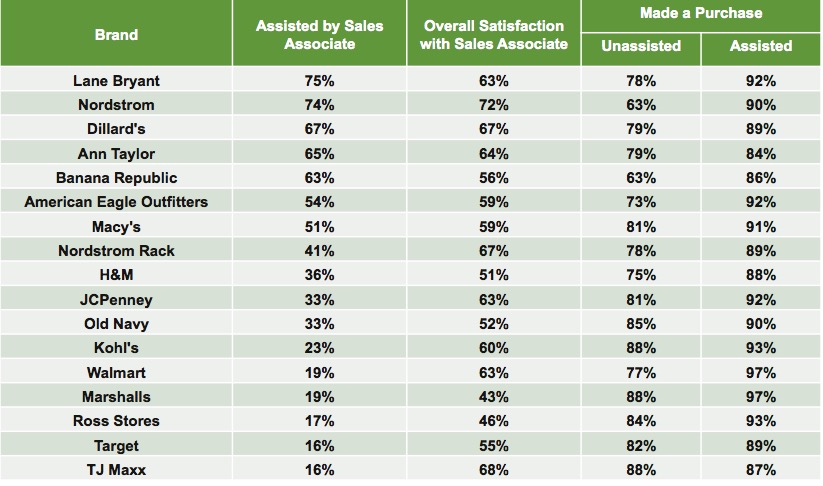Viewport: 823px width, 486px height.
Task: Click the Kohl's brand cell
Action: [x=116, y=348]
